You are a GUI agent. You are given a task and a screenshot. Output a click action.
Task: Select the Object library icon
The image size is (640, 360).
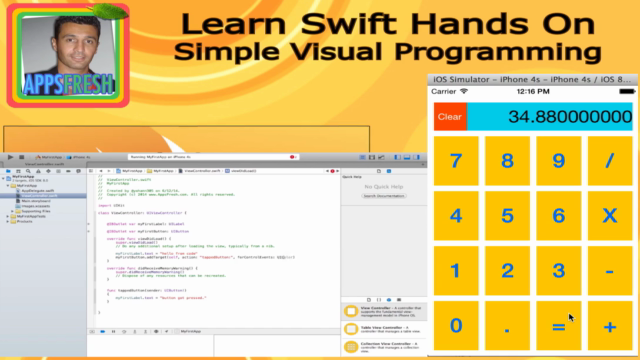[x=389, y=300]
